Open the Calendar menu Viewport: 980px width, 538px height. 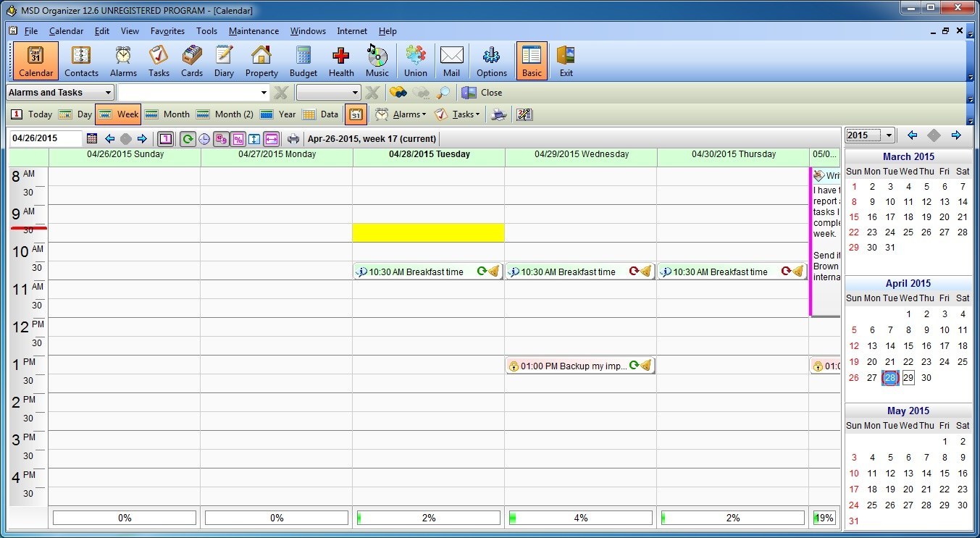point(66,31)
